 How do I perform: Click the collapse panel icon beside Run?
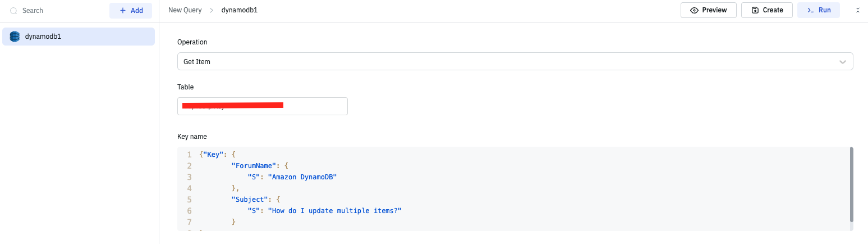click(x=857, y=10)
